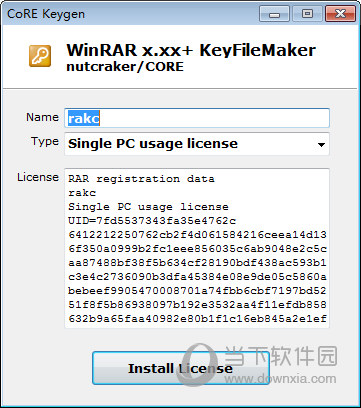This screenshot has height=408, width=361.
Task: Click the license line starting 6412212250762cb2
Action: point(197,235)
